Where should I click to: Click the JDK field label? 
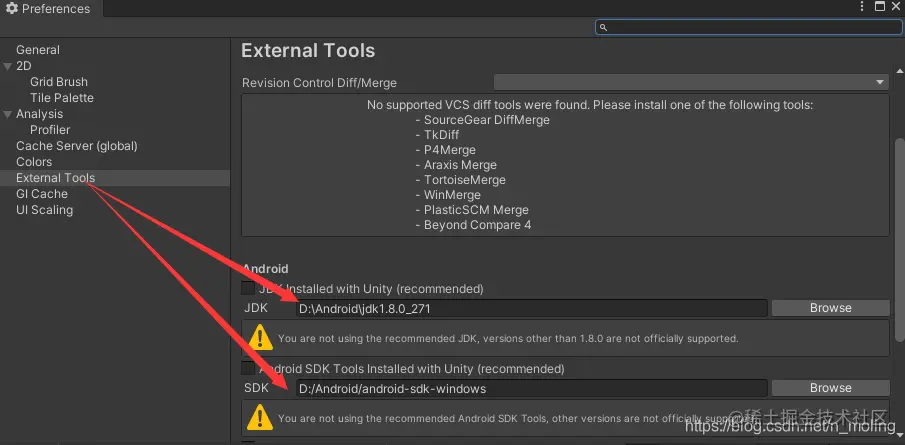point(256,308)
